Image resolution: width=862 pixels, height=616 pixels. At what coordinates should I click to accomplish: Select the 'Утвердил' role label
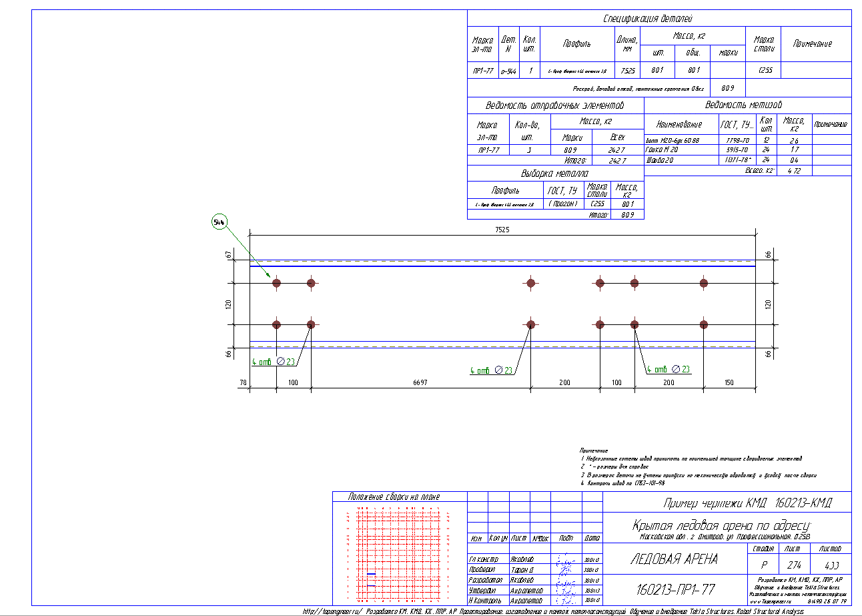pyautogui.click(x=482, y=590)
